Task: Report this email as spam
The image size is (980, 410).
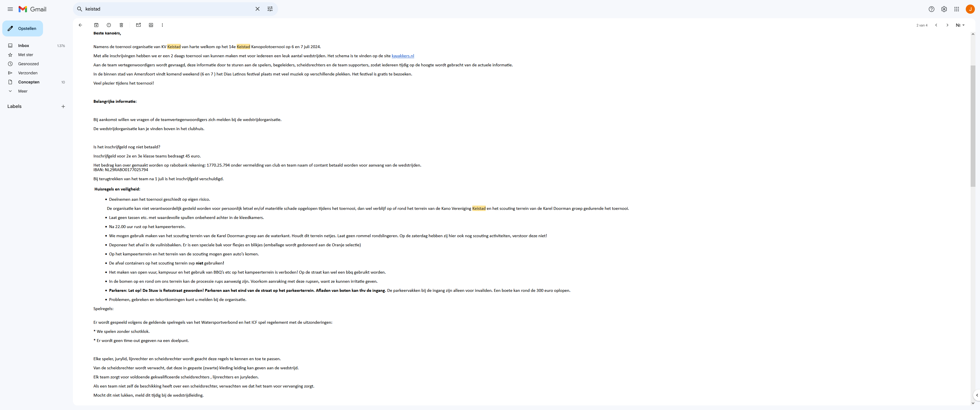Action: click(109, 25)
